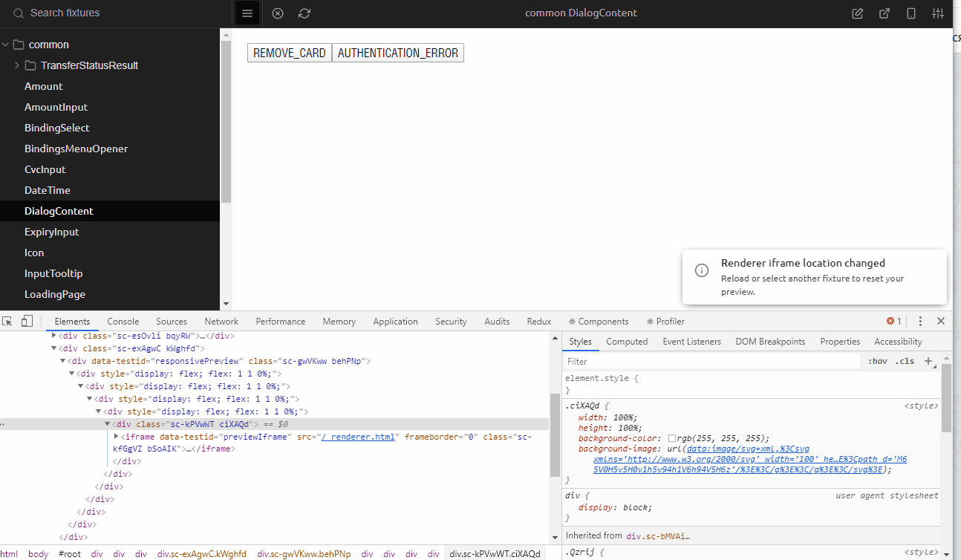Collapse the sc-kPVwWT div node
Screen dimensions: 961x560
108,423
